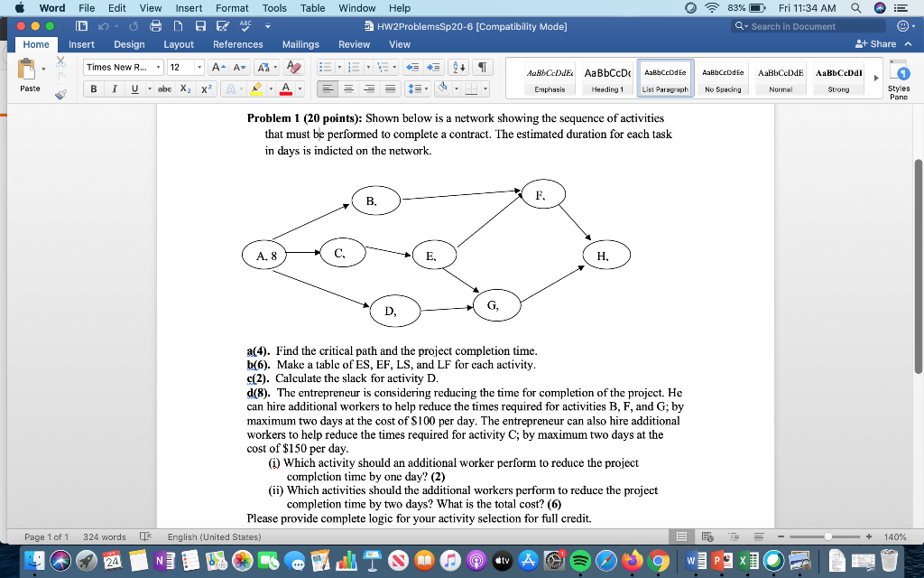Switch to the Layout tab
The width and height of the screenshot is (924, 578).
pyautogui.click(x=179, y=44)
